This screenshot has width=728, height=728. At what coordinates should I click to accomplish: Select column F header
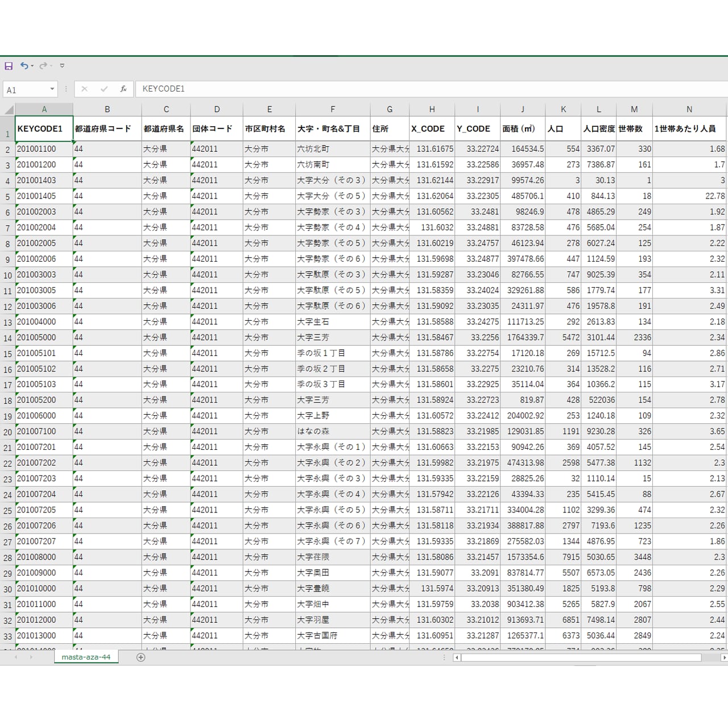[x=333, y=109]
